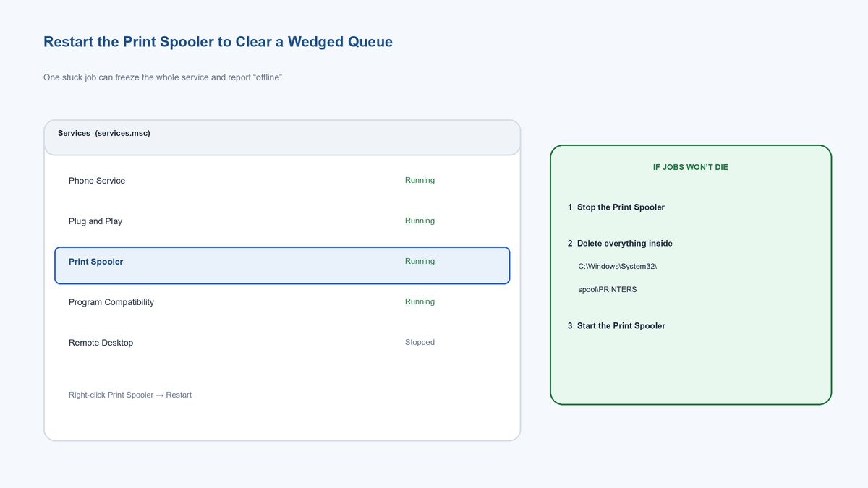Viewport: 868px width, 488px height.
Task: Click the C:\Windows\System32\ path line
Action: point(617,267)
